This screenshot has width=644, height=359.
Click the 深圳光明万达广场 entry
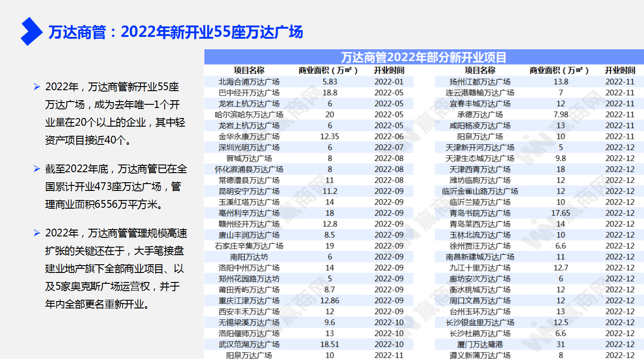[249, 148]
